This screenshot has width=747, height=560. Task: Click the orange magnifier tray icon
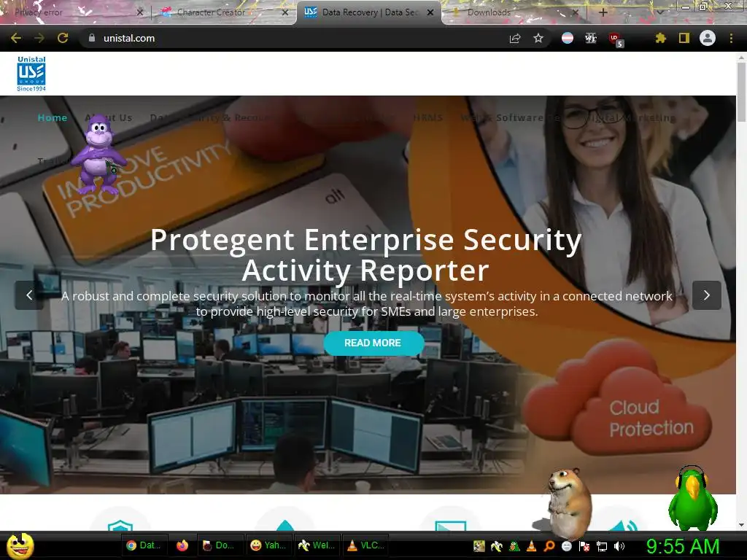point(549,546)
